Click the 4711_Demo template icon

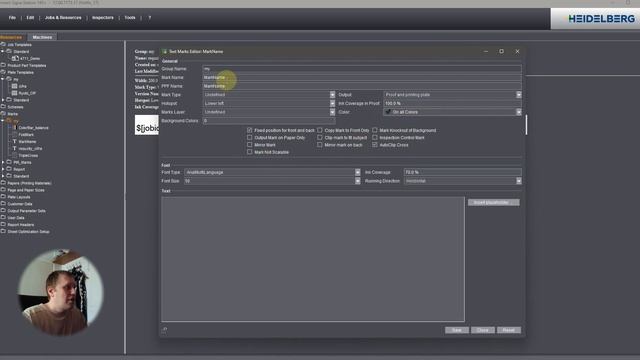[x=15, y=58]
